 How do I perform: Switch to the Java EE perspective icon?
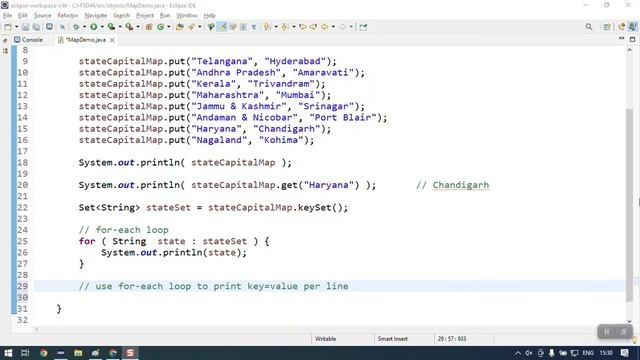(633, 27)
